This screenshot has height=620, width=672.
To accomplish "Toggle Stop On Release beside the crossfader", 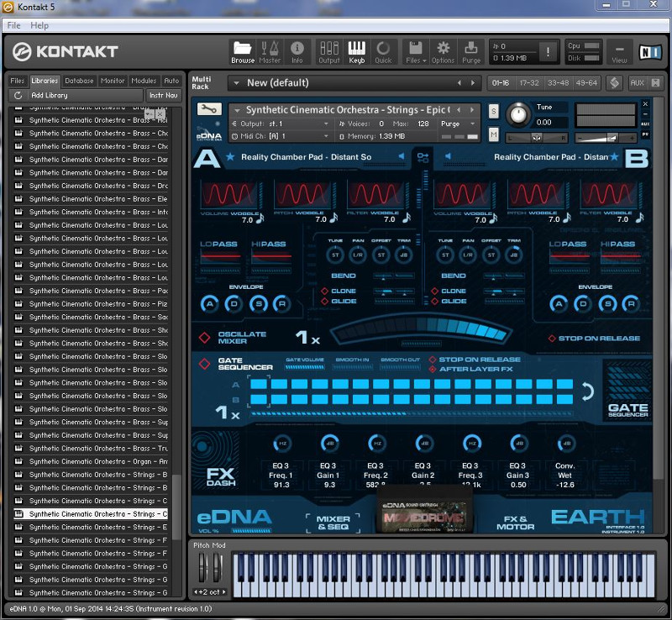I will pyautogui.click(x=552, y=339).
